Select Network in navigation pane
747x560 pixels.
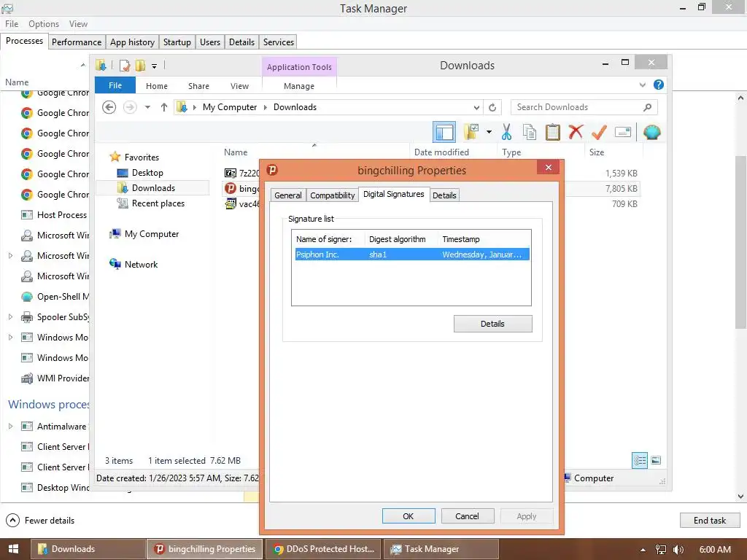[x=141, y=264]
